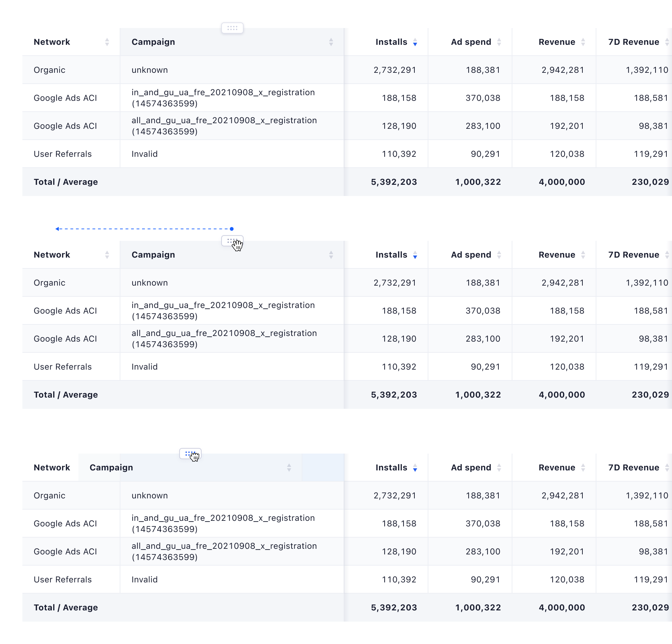Click User Referrals in first table
The image size is (672, 644).
(63, 154)
